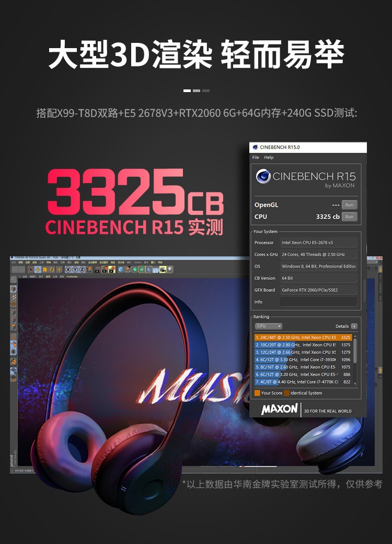Click the Render View clapperboard icon
392x544 pixels.
(97, 269)
